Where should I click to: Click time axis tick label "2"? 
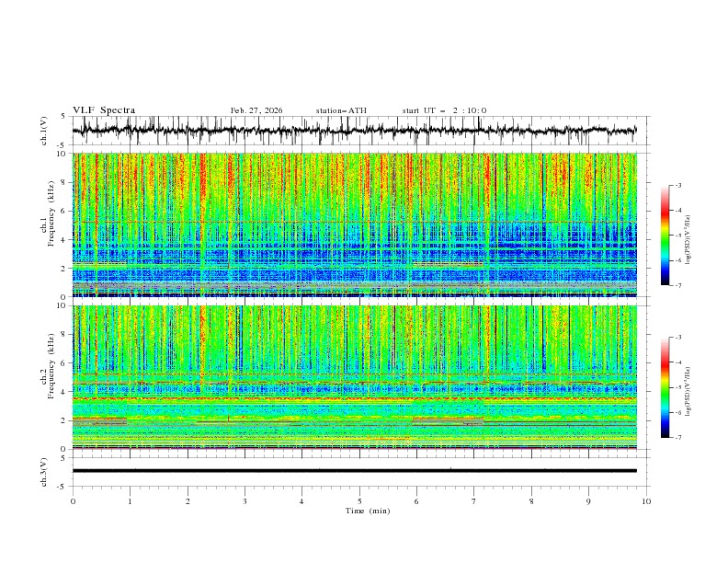(188, 501)
